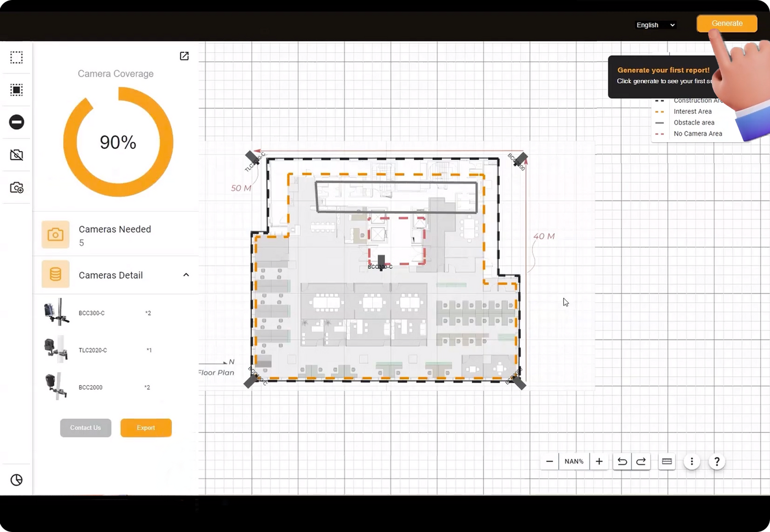Viewport: 770px width, 532px height.
Task: Select the dashed rectangle area tool
Action: (x=16, y=58)
